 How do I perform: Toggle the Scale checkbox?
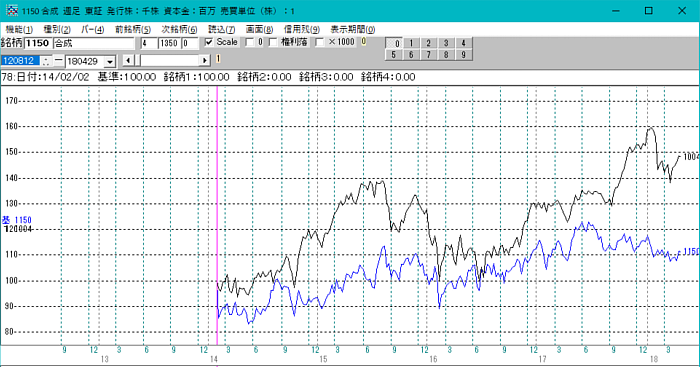coord(208,42)
